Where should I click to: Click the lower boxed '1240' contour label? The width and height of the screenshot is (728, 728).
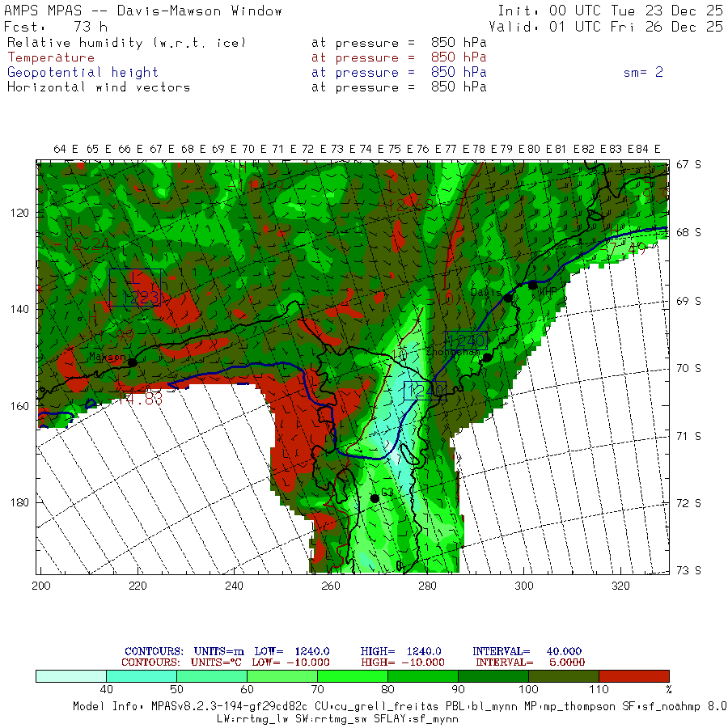(425, 391)
